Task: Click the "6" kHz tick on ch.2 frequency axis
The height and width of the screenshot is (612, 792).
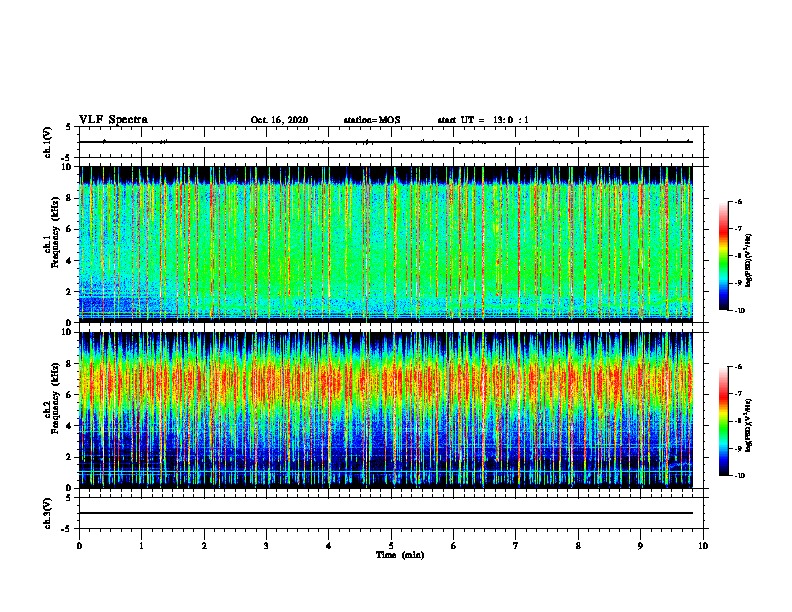Action: click(69, 395)
